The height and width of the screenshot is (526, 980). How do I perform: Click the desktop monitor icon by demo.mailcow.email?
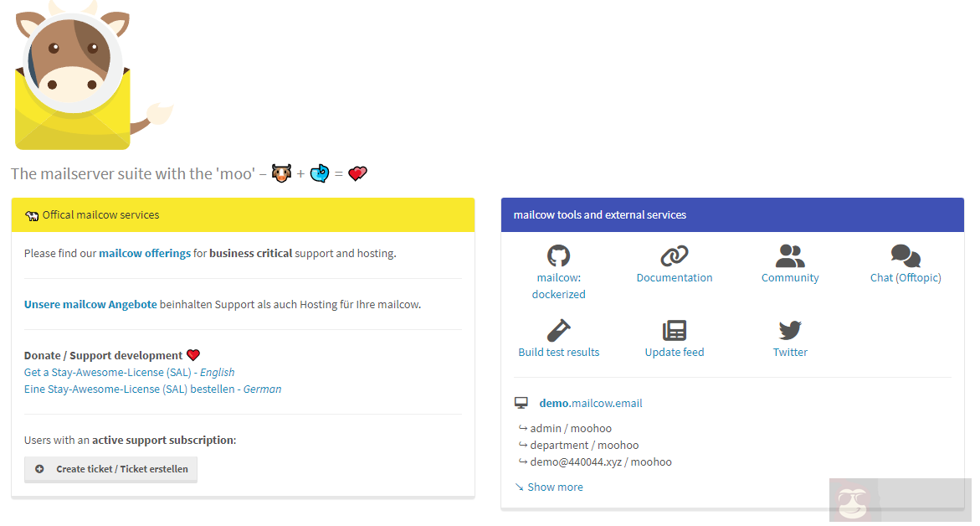(521, 403)
